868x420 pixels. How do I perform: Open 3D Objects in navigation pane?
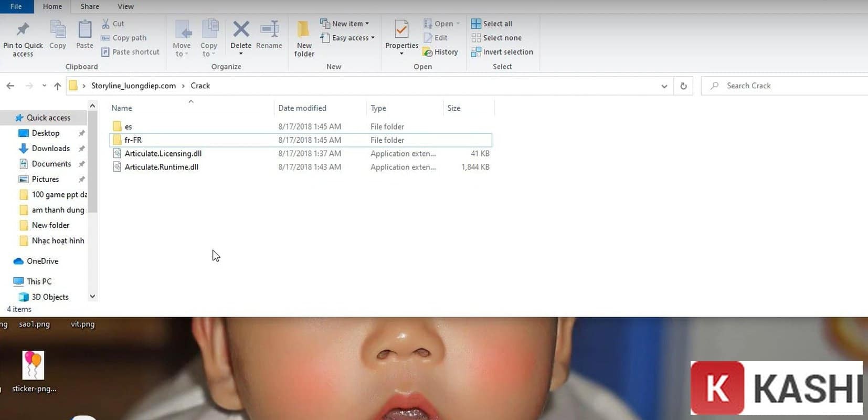[50, 297]
